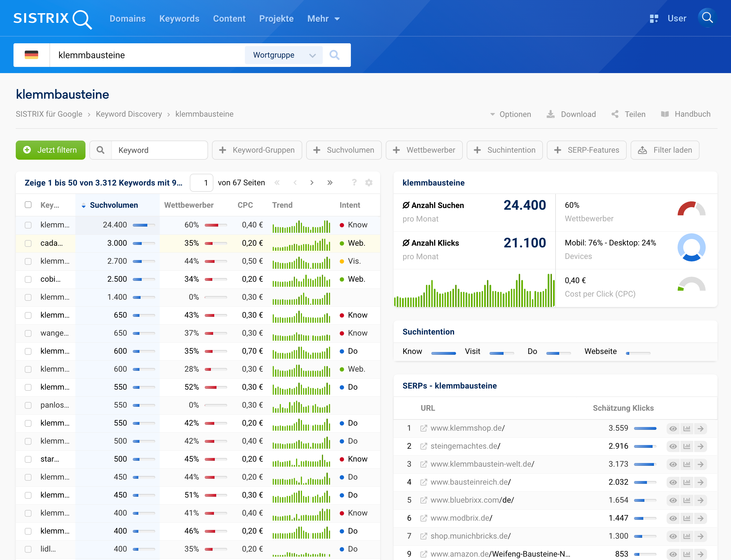Open the Optionen dropdown
Viewport: 731px width, 560px height.
click(x=510, y=114)
